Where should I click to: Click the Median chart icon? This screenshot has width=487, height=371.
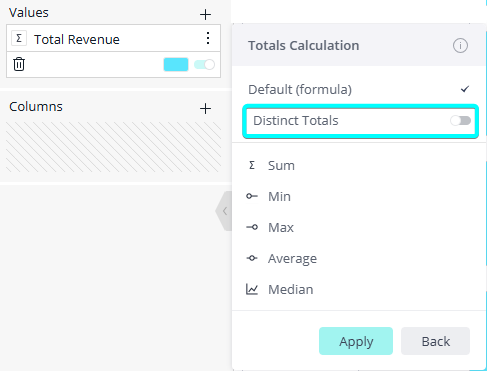click(x=252, y=289)
